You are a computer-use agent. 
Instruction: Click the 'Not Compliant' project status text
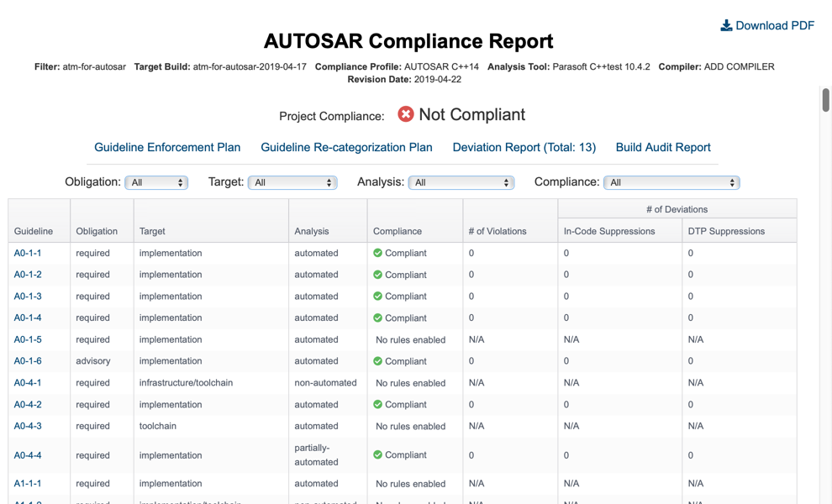tap(472, 114)
